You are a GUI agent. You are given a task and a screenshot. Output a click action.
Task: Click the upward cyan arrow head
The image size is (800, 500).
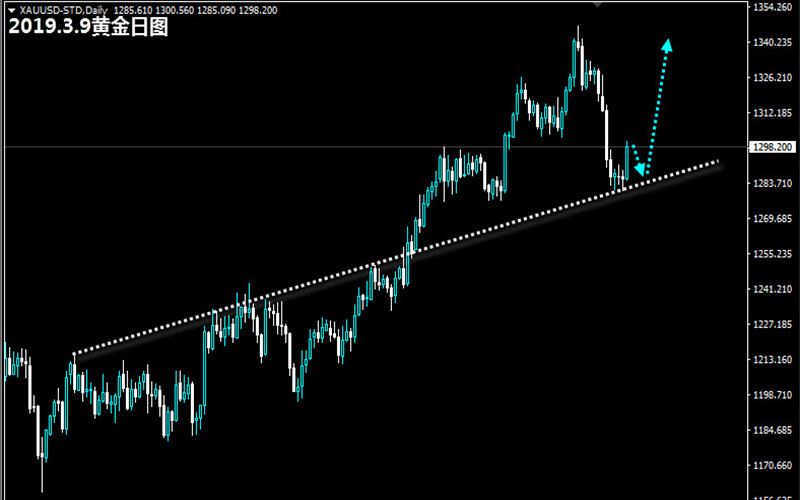point(668,44)
